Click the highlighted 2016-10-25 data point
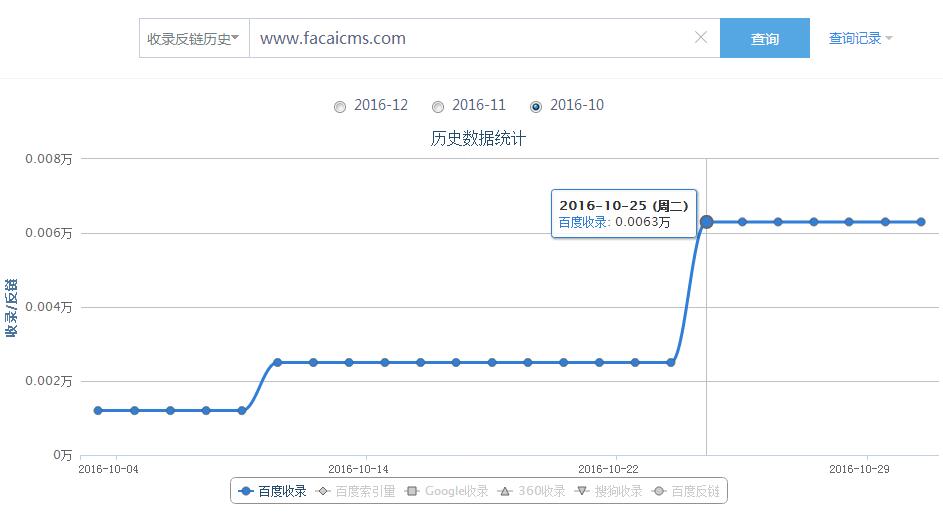Viewport: 943px width, 518px height. [x=707, y=222]
